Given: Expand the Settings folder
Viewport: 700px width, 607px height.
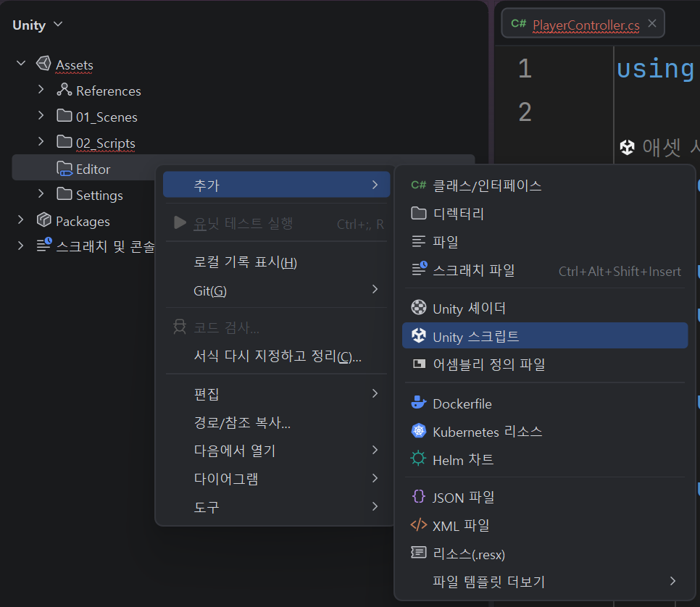Looking at the screenshot, I should pos(41,193).
